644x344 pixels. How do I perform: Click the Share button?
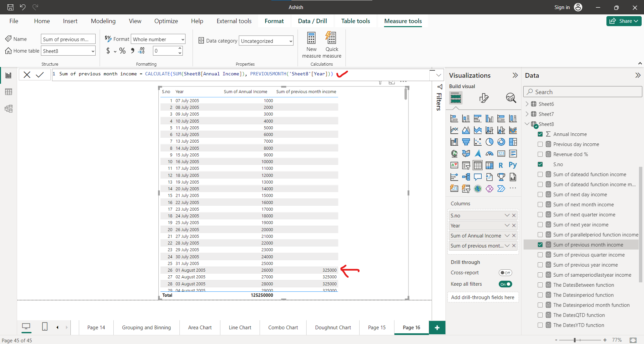[x=624, y=21]
